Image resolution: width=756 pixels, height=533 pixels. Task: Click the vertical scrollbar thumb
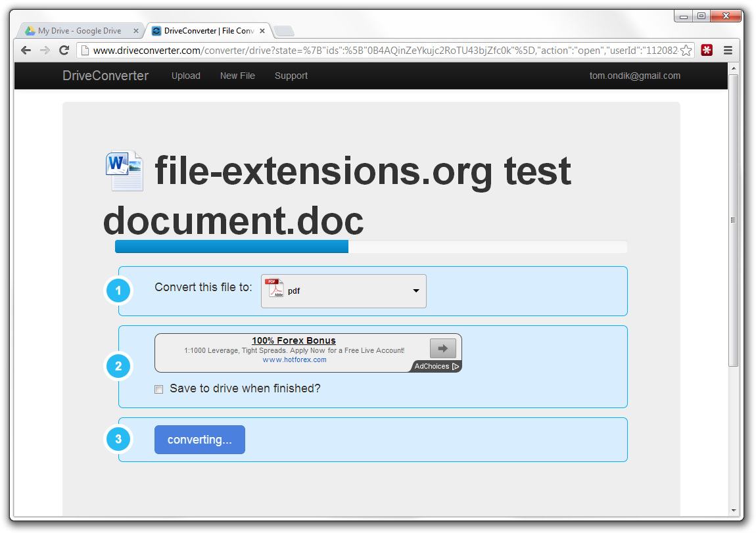[x=733, y=220]
